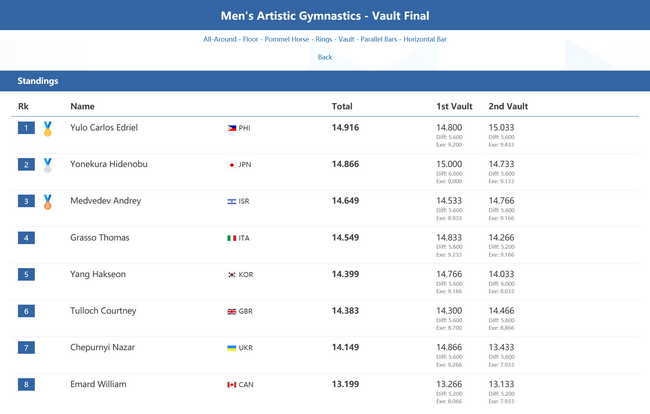This screenshot has height=414, width=650.
Task: Click the Israel flag icon
Action: [x=232, y=202]
